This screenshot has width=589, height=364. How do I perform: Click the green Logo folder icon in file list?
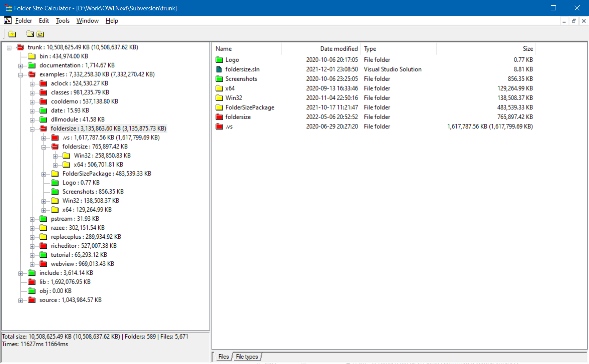pyautogui.click(x=219, y=60)
